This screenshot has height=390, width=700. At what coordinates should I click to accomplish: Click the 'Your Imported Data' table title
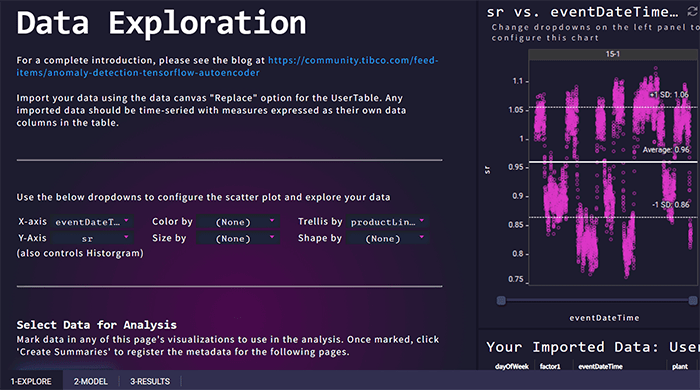(593, 347)
